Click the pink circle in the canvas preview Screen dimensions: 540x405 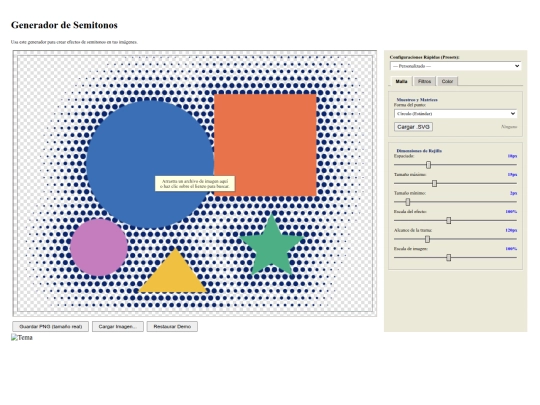click(99, 248)
